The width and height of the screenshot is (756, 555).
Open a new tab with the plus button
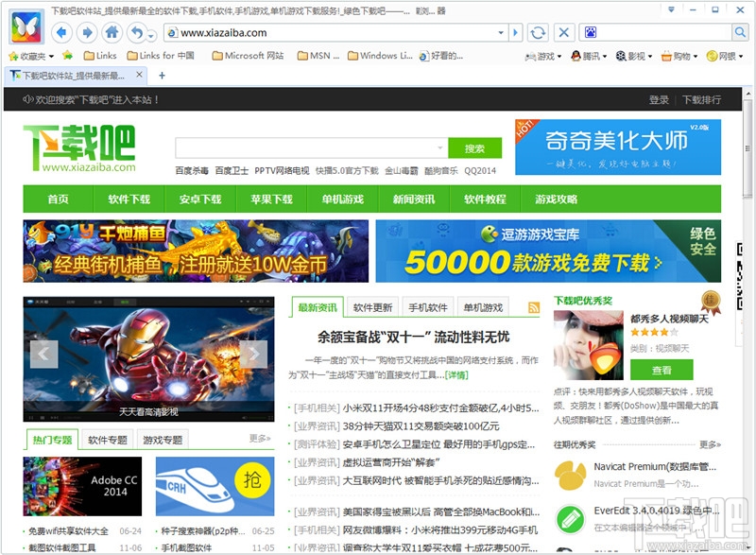click(162, 76)
